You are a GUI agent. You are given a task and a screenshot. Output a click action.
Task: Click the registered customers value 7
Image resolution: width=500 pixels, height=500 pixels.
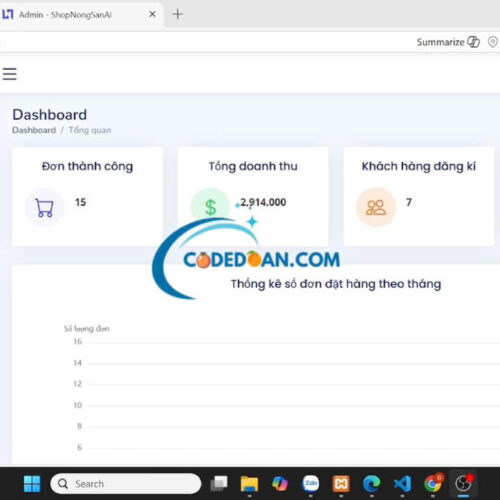coord(409,202)
